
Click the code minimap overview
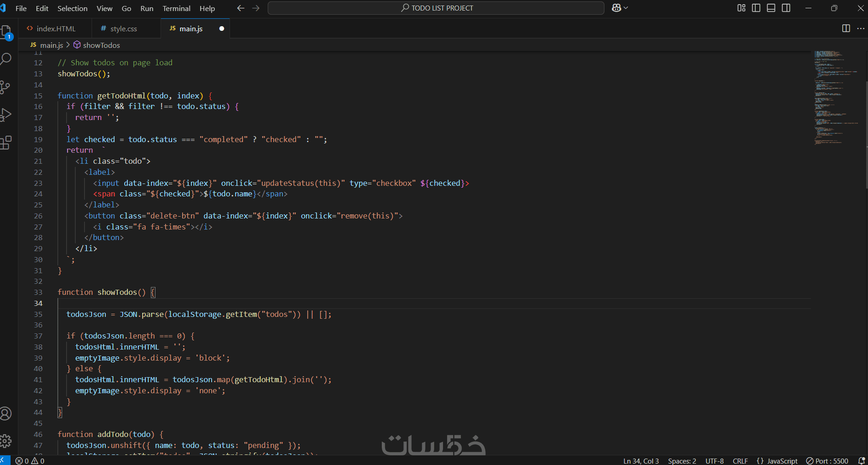[x=836, y=98]
